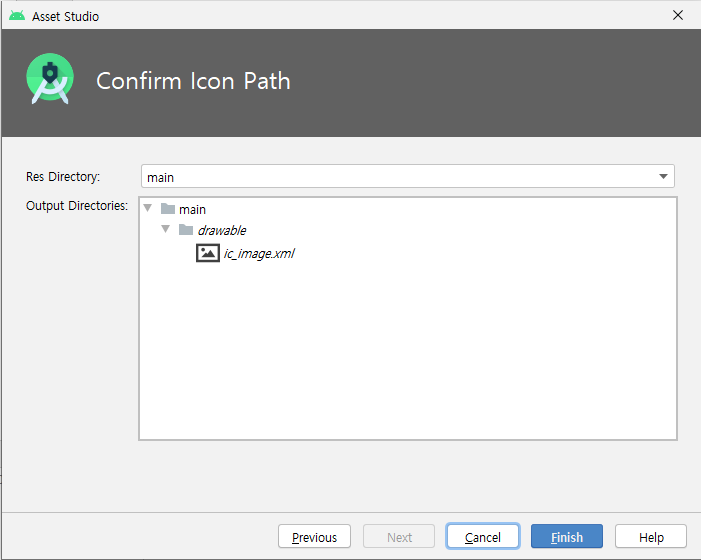Select the main label in output tree
Viewport: 701px width, 560px height.
[192, 209]
